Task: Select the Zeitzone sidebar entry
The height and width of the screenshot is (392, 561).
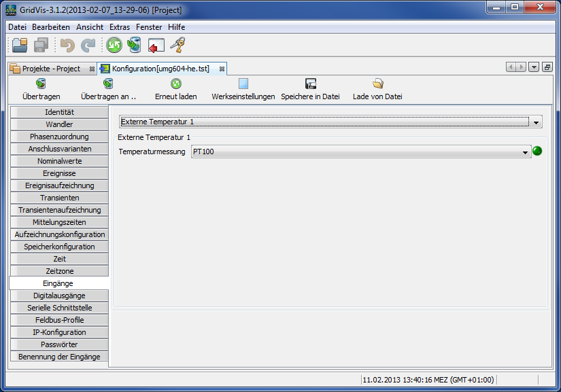Action: tap(59, 271)
